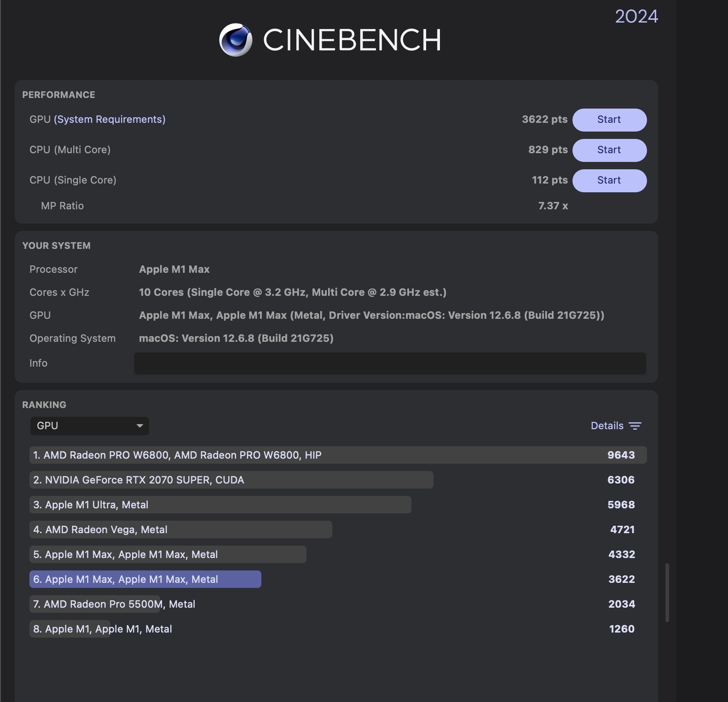Select the NVIDIA GeForce RTX 2070 SUPER row
728x702 pixels.
point(338,480)
